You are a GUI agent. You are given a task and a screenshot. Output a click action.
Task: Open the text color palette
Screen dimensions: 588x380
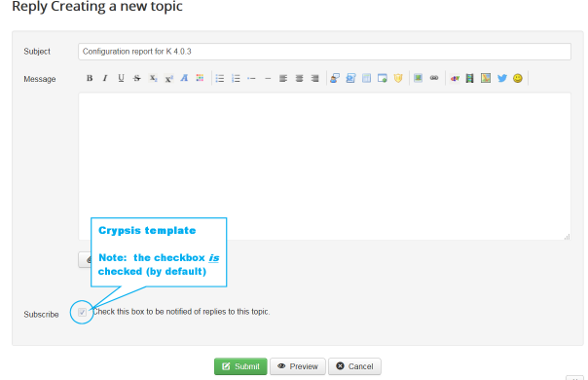[200, 78]
